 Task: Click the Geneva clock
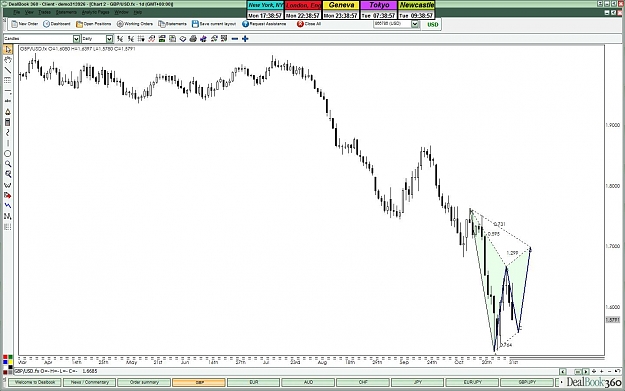pos(341,10)
